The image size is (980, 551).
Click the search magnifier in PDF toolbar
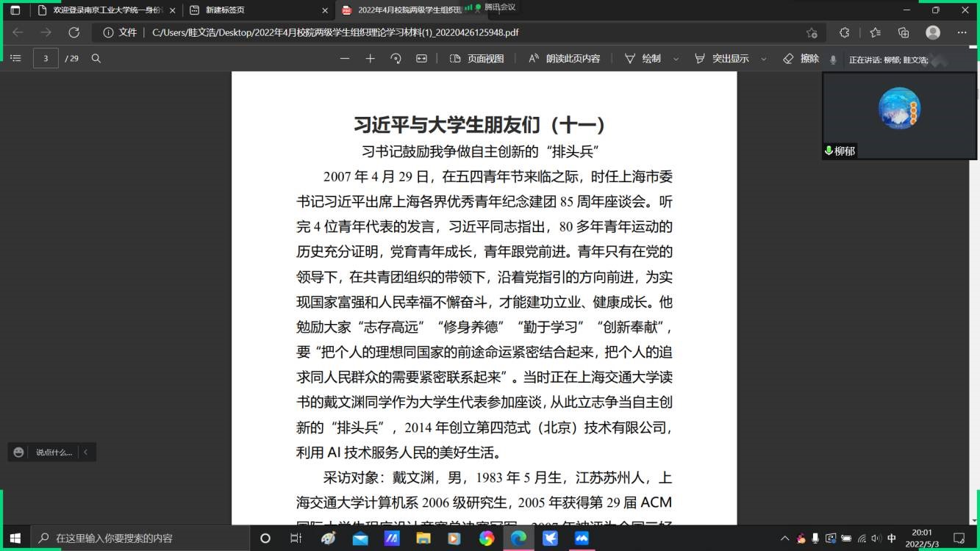pyautogui.click(x=96, y=59)
